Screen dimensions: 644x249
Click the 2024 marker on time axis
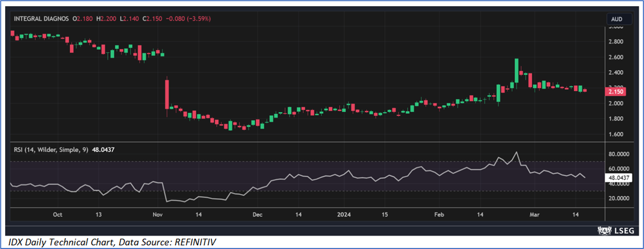[x=344, y=214]
